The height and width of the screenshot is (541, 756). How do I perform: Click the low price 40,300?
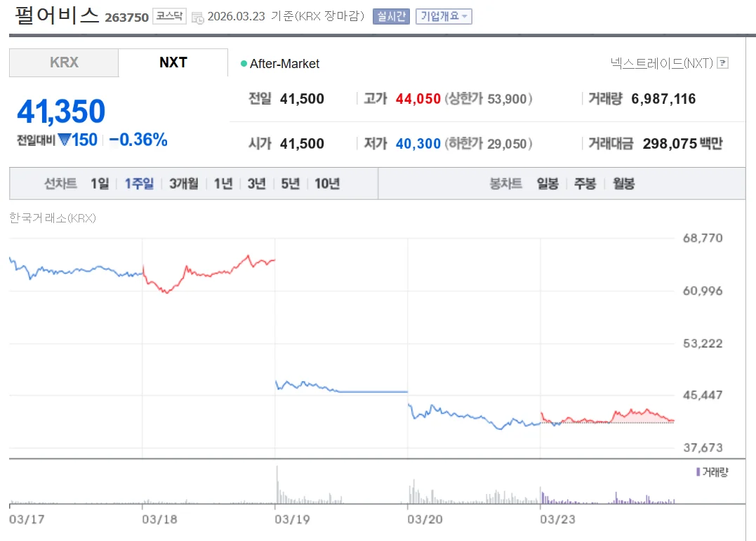coord(418,144)
